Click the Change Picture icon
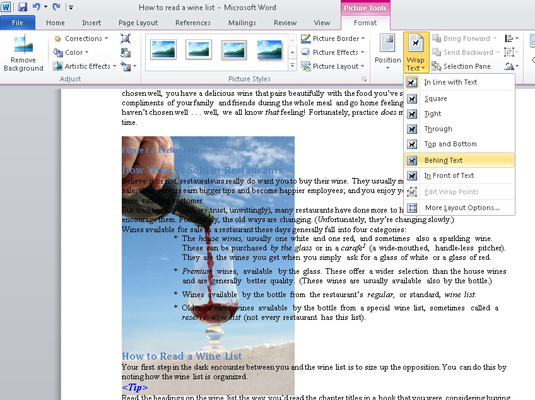535x400 pixels. (126, 52)
